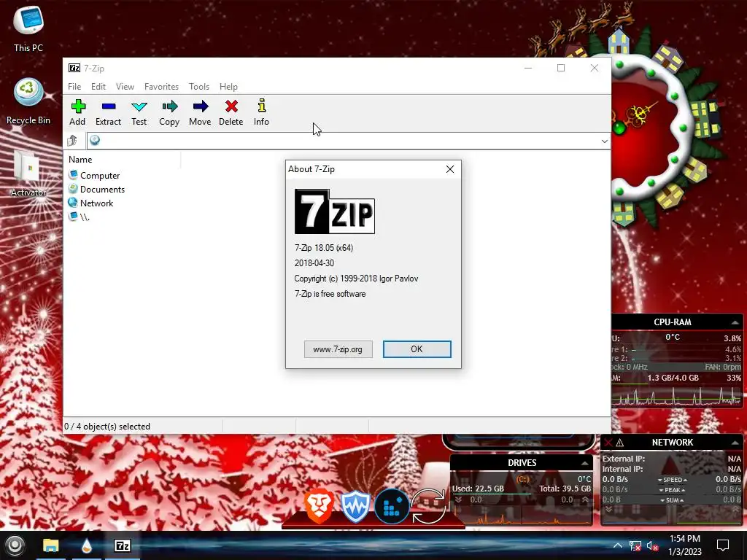Click the Test toolbar icon
This screenshot has height=560, width=747.
[139, 112]
